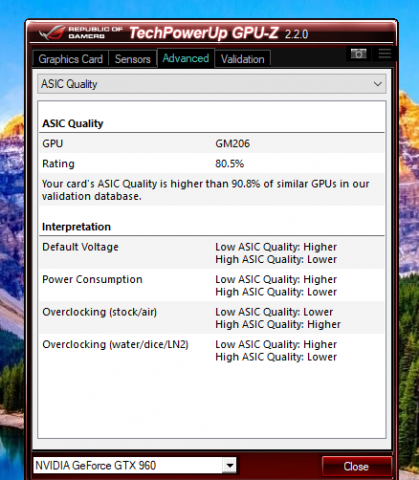Viewport: 419px width, 480px height.
Task: Select the Power Consumption row label
Action: pos(92,279)
